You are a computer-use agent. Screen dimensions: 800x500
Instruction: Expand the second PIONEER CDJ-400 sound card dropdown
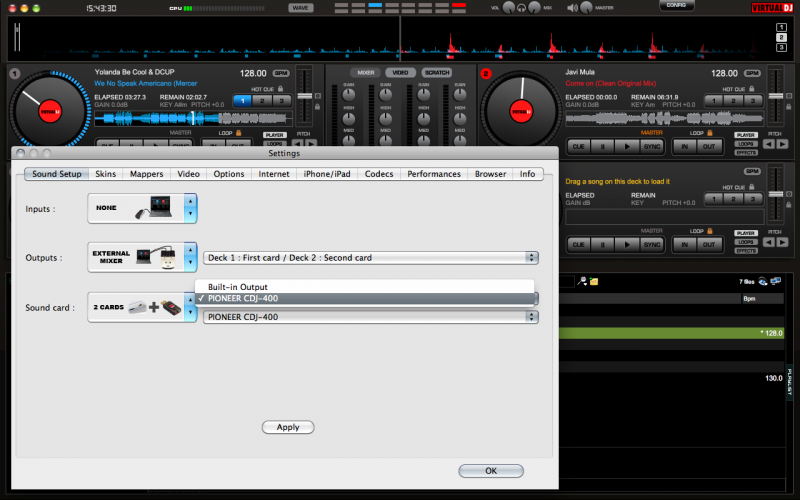pos(370,317)
